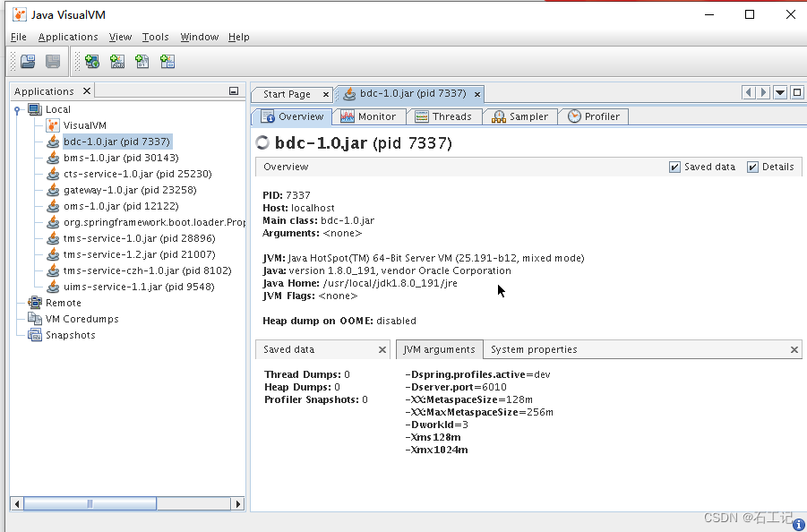The width and height of the screenshot is (807, 532).
Task: Select the Overview tab
Action: click(292, 116)
